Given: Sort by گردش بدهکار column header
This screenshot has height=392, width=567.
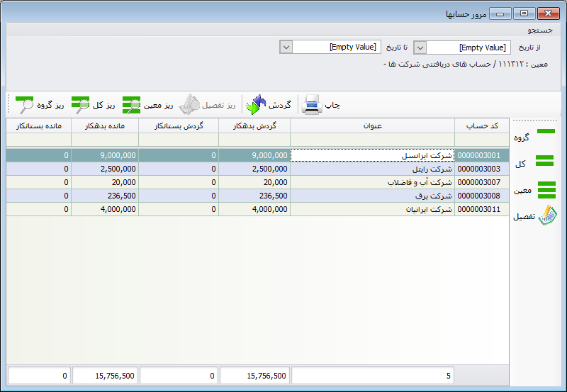Looking at the screenshot, I should pyautogui.click(x=254, y=126).
